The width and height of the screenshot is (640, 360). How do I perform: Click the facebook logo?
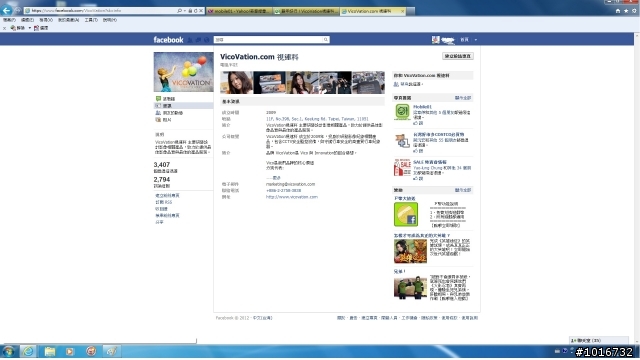(168, 40)
